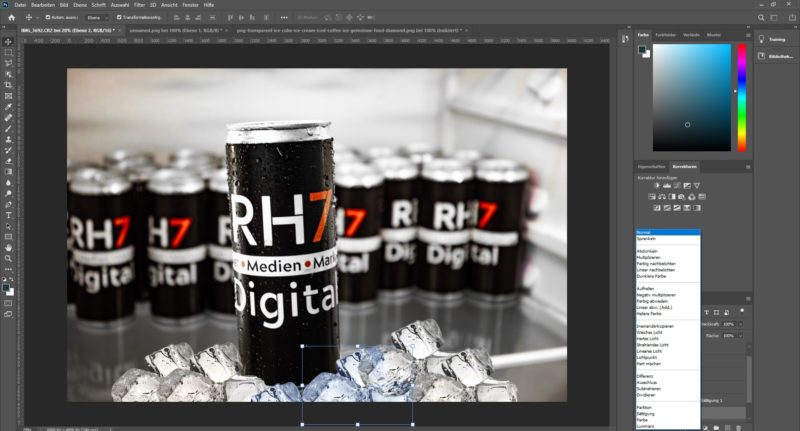
Task: Add a Brightness/Contrast adjustment icon
Action: pos(657,186)
